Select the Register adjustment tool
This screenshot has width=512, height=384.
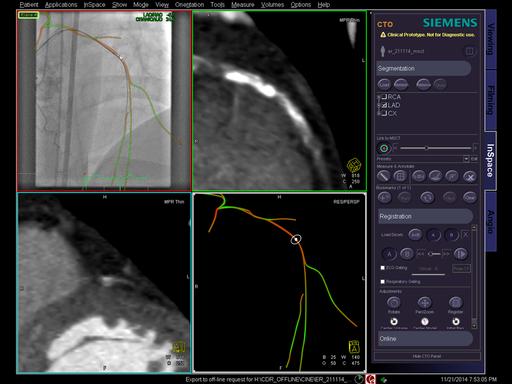point(455,303)
